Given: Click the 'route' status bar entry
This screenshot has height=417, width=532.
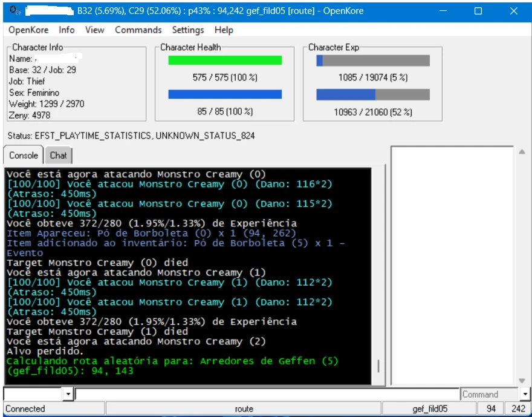Looking at the screenshot, I should (x=244, y=409).
